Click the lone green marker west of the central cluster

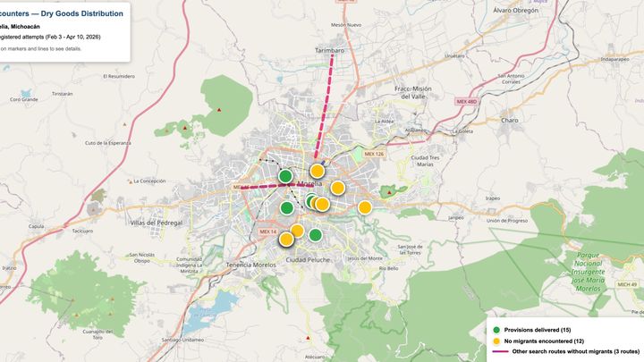pyautogui.click(x=286, y=208)
